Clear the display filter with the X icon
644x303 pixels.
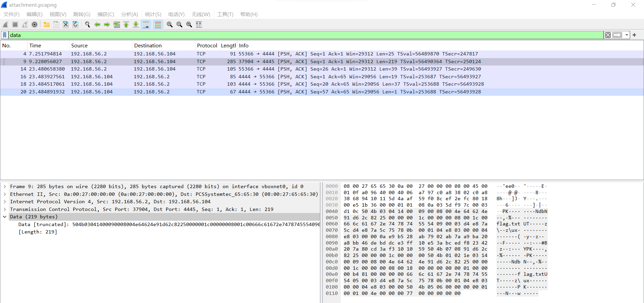(608, 35)
